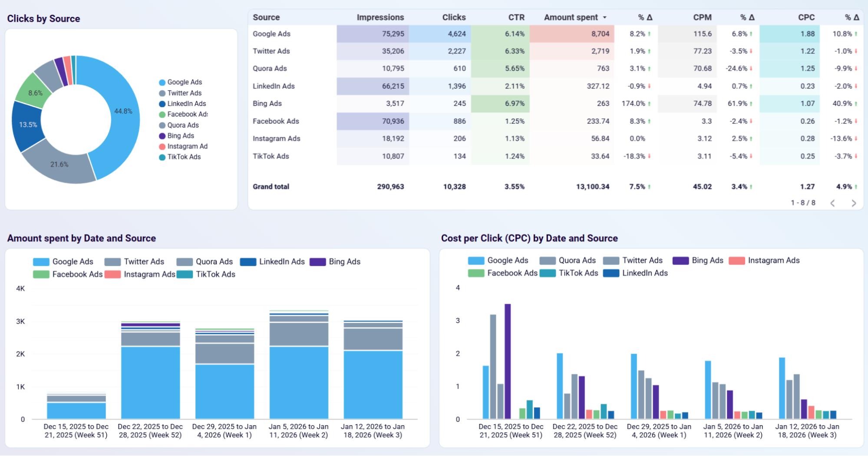Click Bing Ads tallest purple CPC bar
868x456 pixels.
point(508,360)
